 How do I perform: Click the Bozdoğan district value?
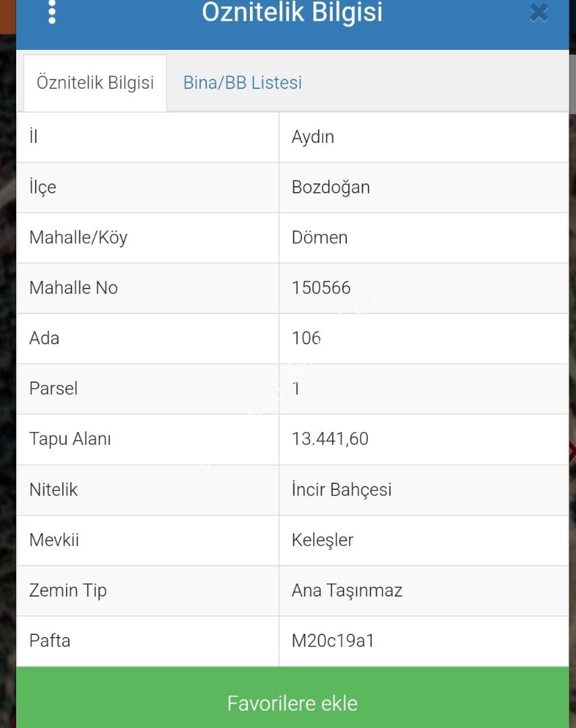pyautogui.click(x=331, y=187)
